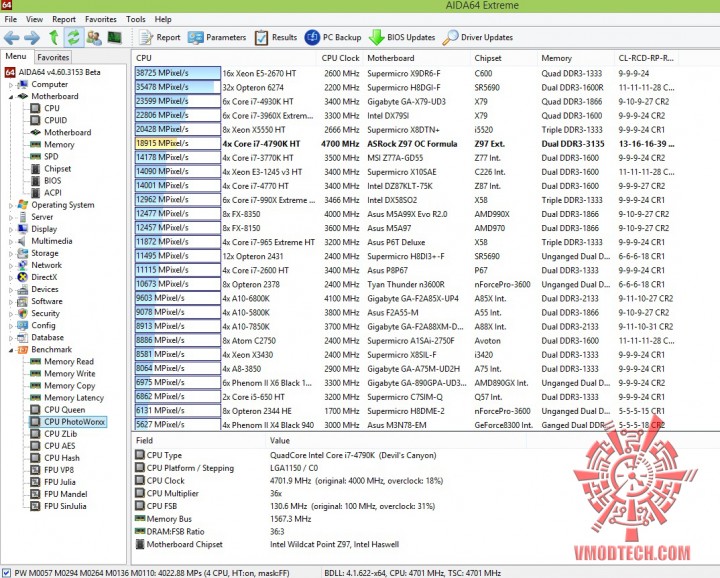Image resolution: width=720 pixels, height=578 pixels.
Task: Open the Help menu
Action: point(163,19)
